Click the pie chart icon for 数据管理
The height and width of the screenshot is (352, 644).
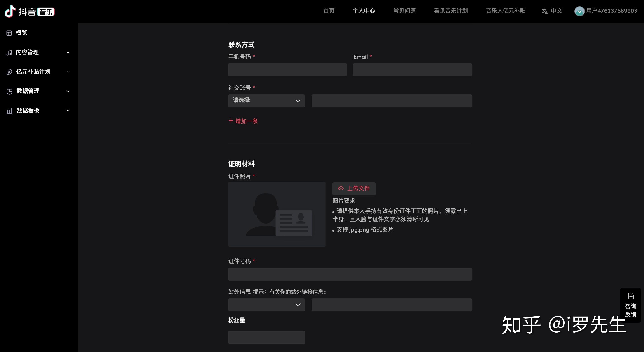(9, 91)
